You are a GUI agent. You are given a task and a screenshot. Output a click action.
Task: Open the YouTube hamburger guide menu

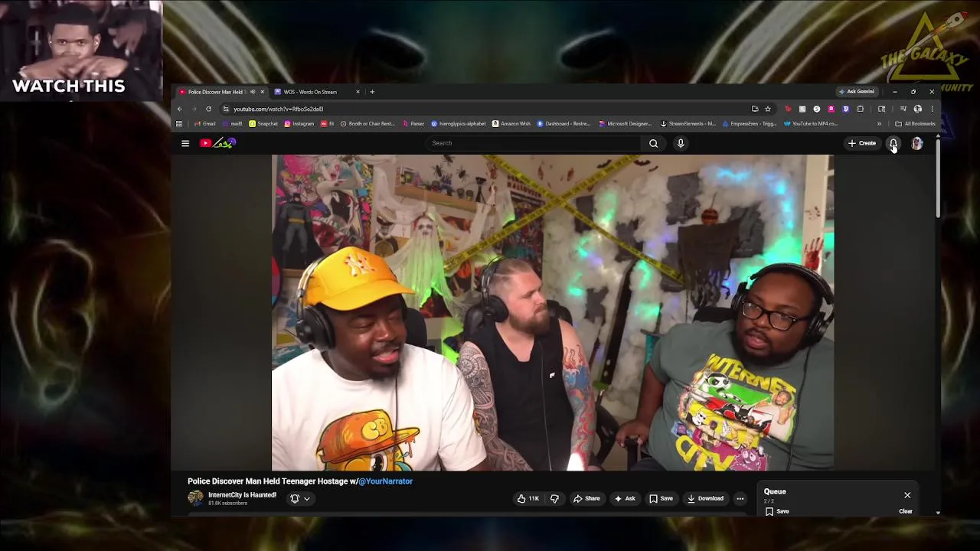coord(185,143)
